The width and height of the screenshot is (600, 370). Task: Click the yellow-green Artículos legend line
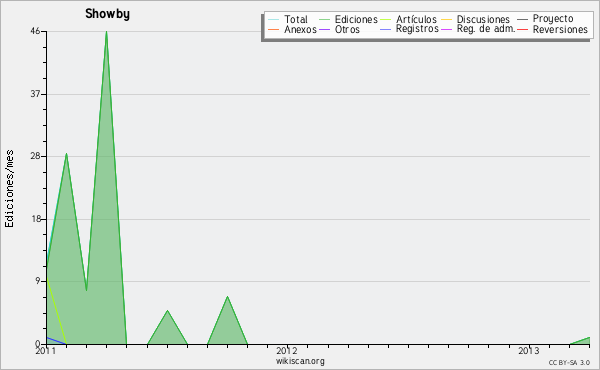(385, 20)
